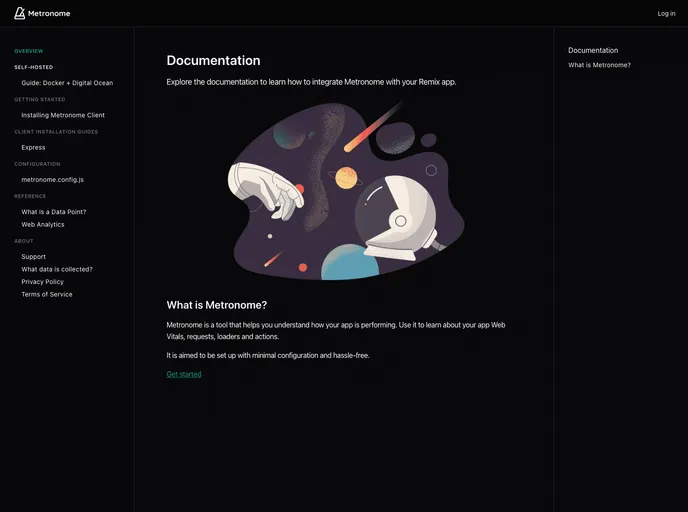Open the Log in page
The width and height of the screenshot is (688, 512).
[666, 14]
